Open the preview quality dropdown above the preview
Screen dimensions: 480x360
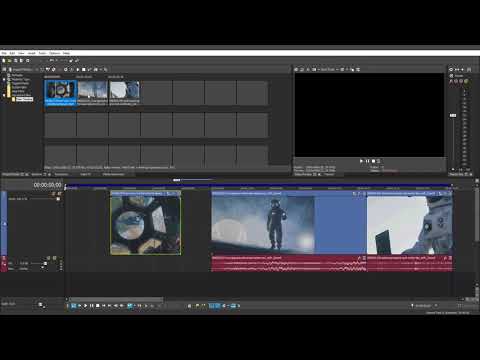tap(328, 69)
